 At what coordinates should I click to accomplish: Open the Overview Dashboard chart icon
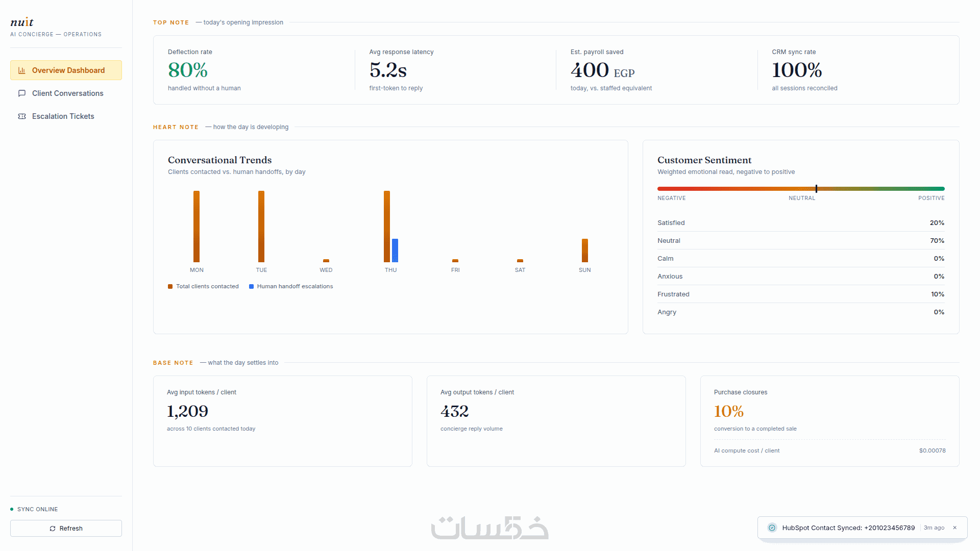(22, 70)
